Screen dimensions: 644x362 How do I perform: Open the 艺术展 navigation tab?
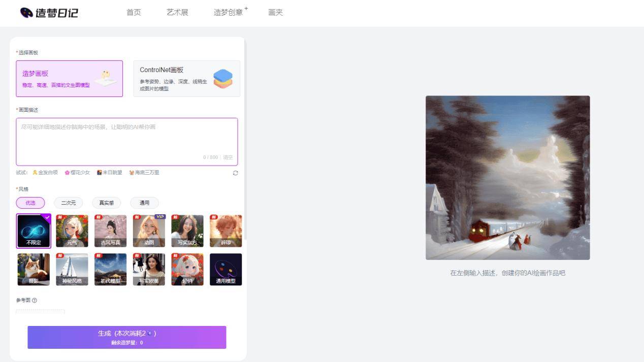click(177, 13)
